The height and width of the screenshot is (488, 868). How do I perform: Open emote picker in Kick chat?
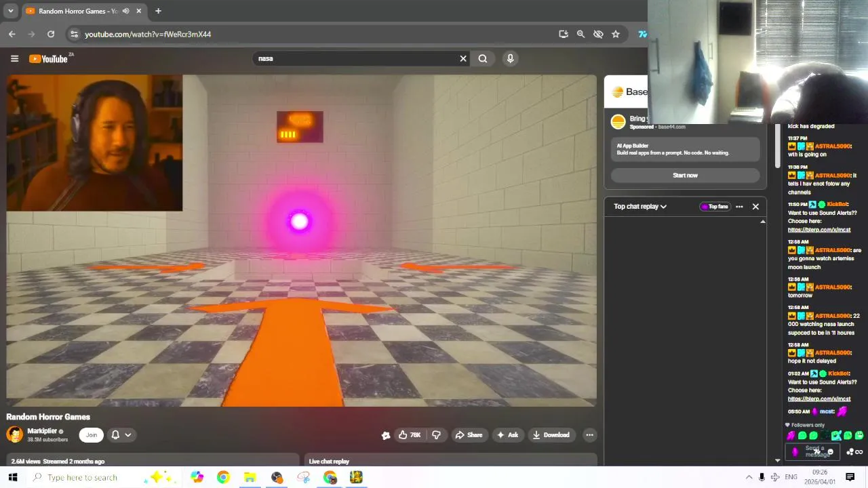coord(830,452)
